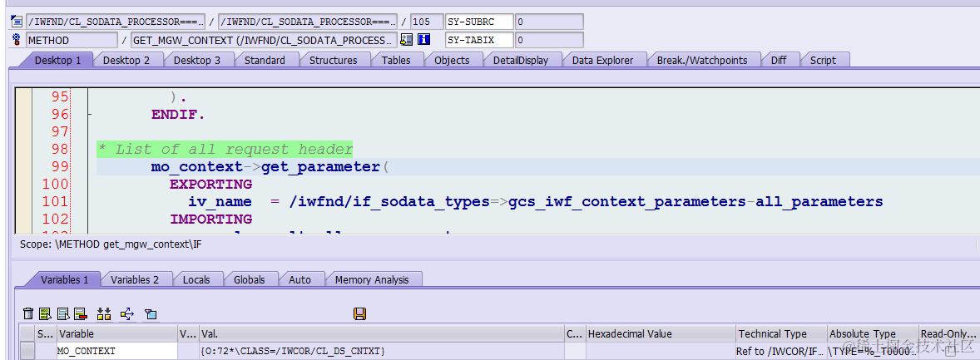The height and width of the screenshot is (360, 980).
Task: Click the GET_MGW_CONTEXT method name field
Action: tap(264, 40)
